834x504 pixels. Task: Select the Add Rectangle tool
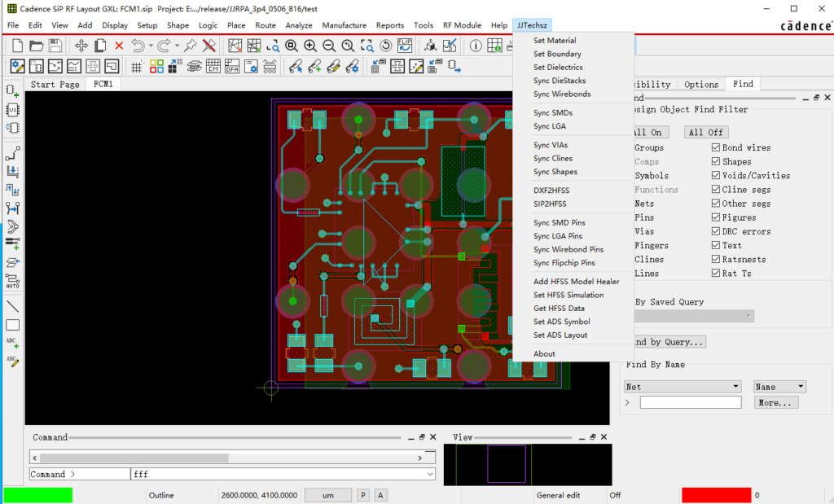[13, 325]
